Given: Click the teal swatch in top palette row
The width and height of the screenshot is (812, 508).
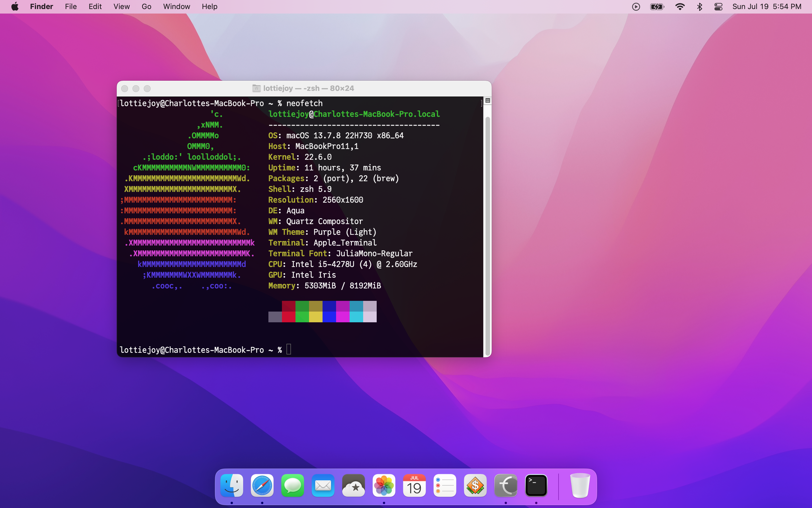Looking at the screenshot, I should click(x=356, y=306).
